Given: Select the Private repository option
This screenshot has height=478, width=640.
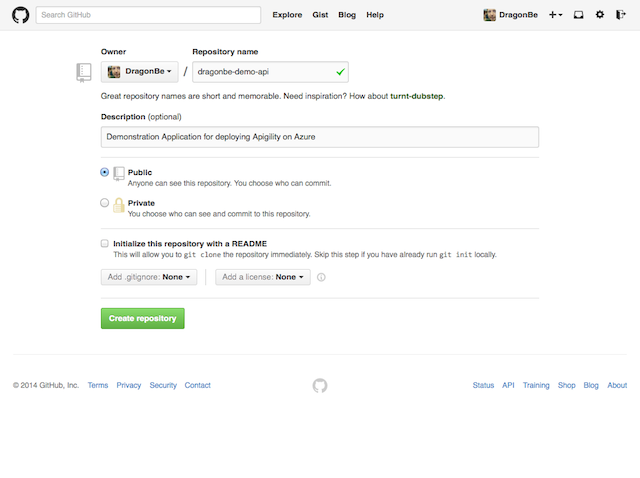Looking at the screenshot, I should point(105,202).
